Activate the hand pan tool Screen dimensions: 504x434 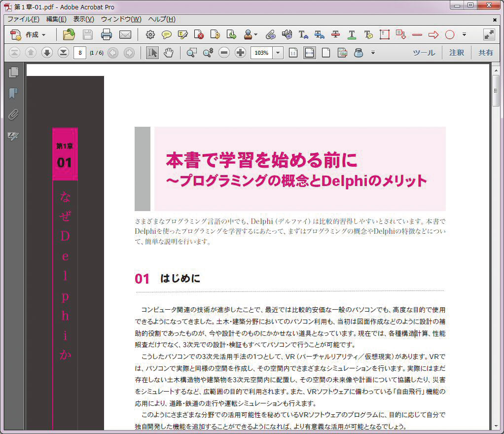169,53
